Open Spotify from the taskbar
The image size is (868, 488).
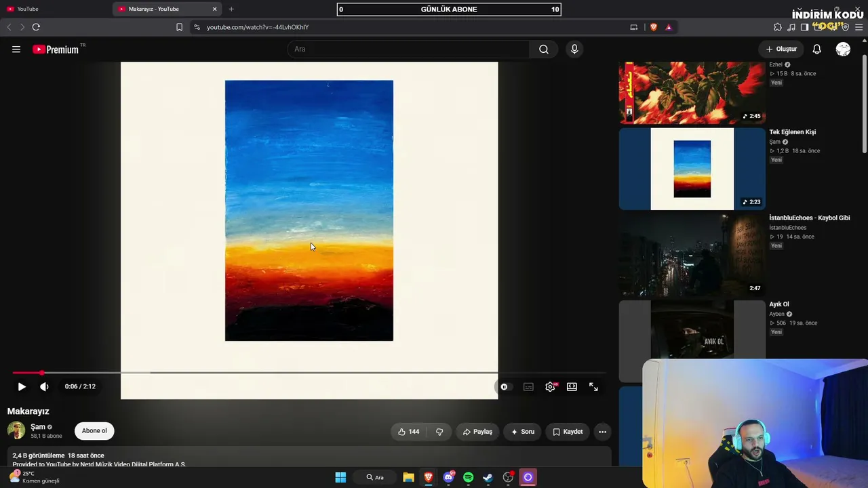click(468, 477)
